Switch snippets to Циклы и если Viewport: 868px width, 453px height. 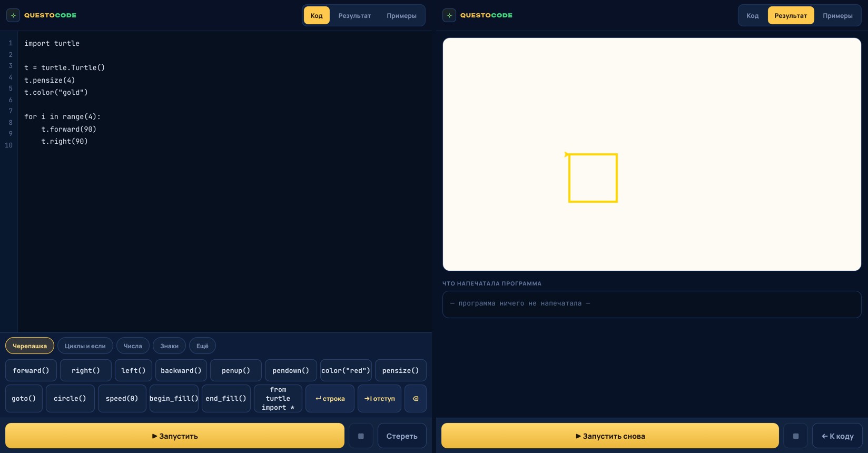click(x=85, y=346)
